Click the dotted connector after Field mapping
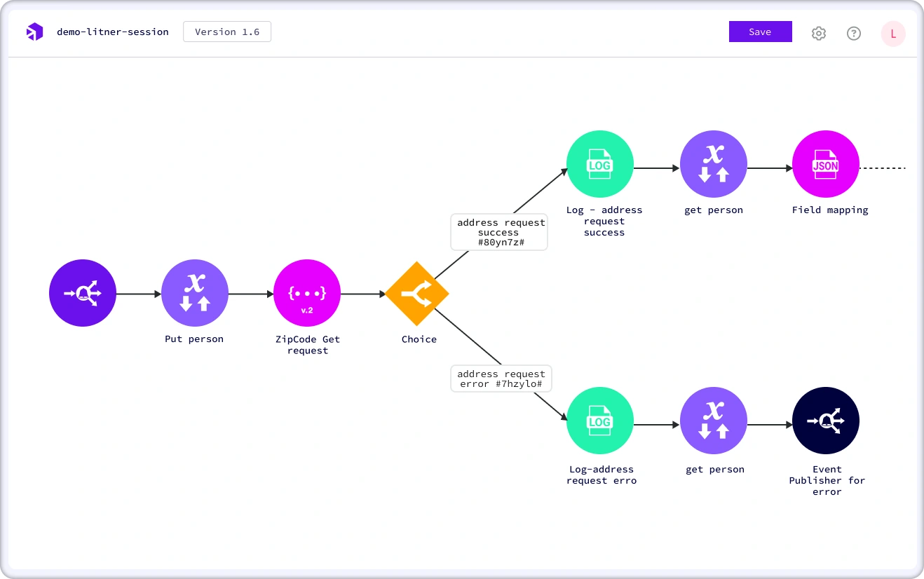Image resolution: width=924 pixels, height=579 pixels. 883,168
